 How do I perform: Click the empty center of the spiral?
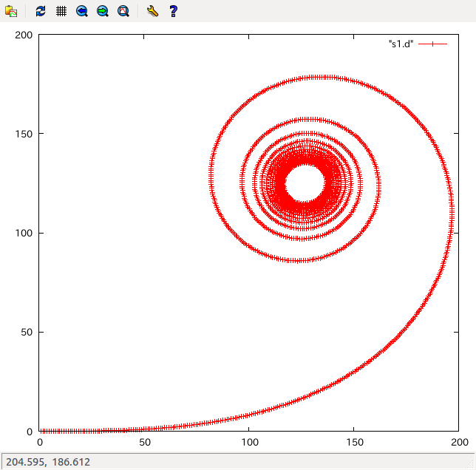[305, 183]
